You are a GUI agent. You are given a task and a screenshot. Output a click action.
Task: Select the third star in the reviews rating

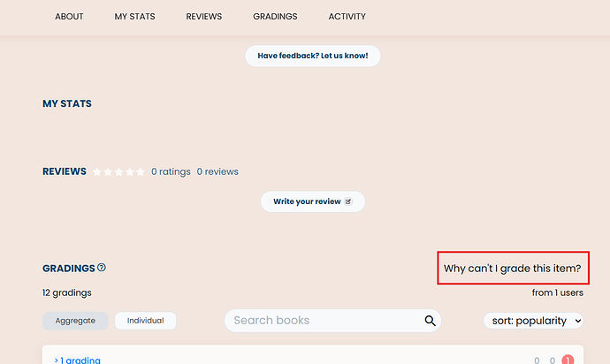(118, 172)
